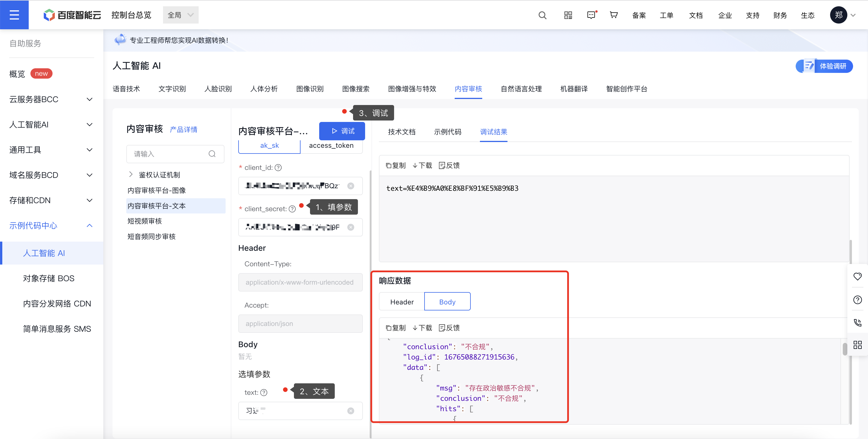Open the search magnifier in top bar
Screen dimensions: 868x439
pos(542,15)
